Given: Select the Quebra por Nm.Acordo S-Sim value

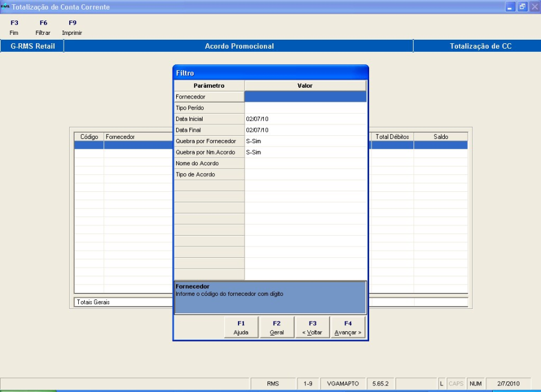Looking at the screenshot, I should pyautogui.click(x=305, y=152).
